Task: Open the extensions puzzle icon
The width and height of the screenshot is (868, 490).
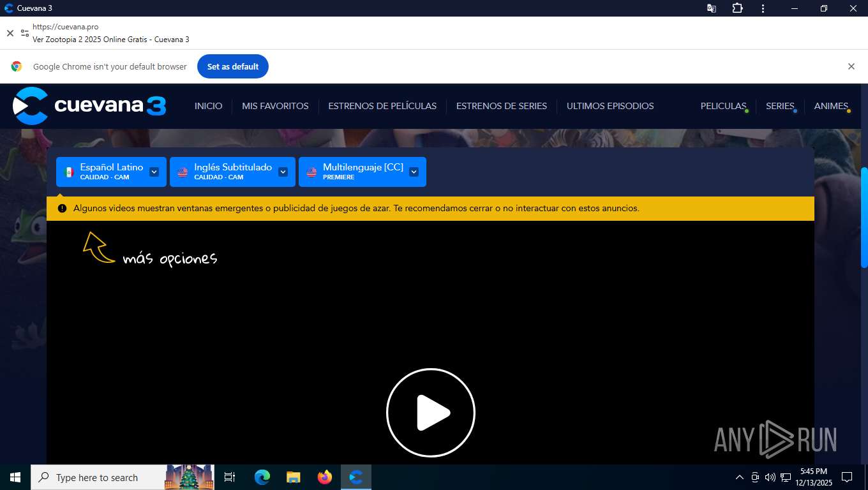Action: (737, 8)
